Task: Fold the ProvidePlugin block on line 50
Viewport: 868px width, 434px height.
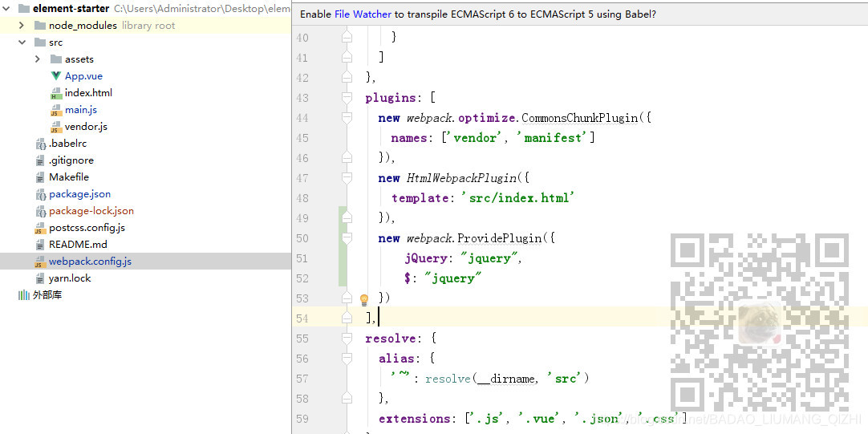Action: tap(347, 238)
